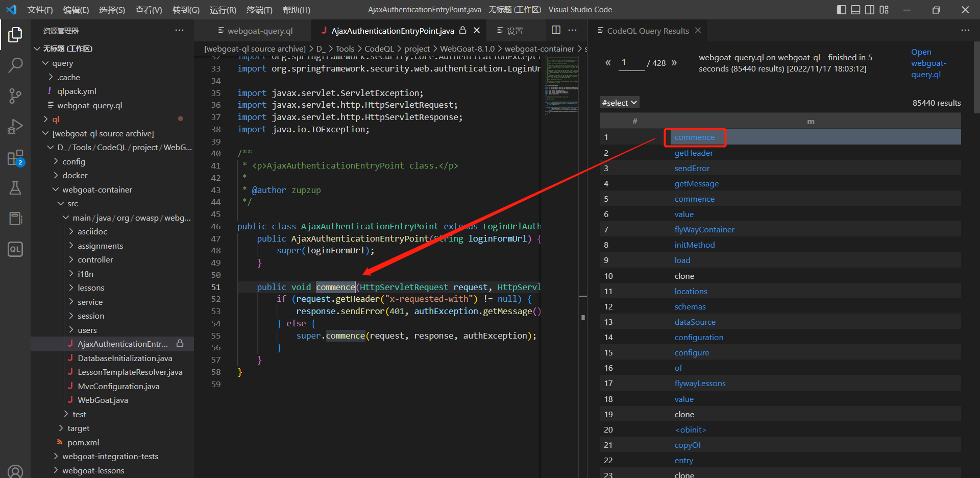Open pom.xml in the explorer

[x=83, y=442]
